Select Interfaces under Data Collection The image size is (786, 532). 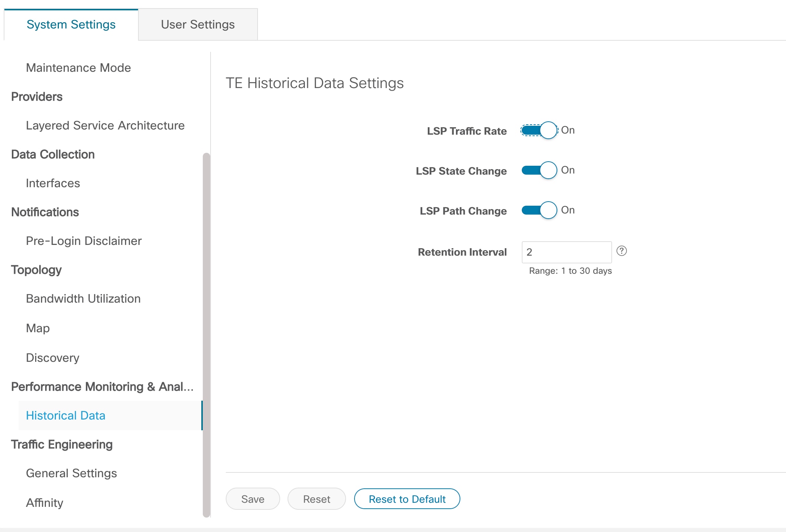pyautogui.click(x=53, y=183)
